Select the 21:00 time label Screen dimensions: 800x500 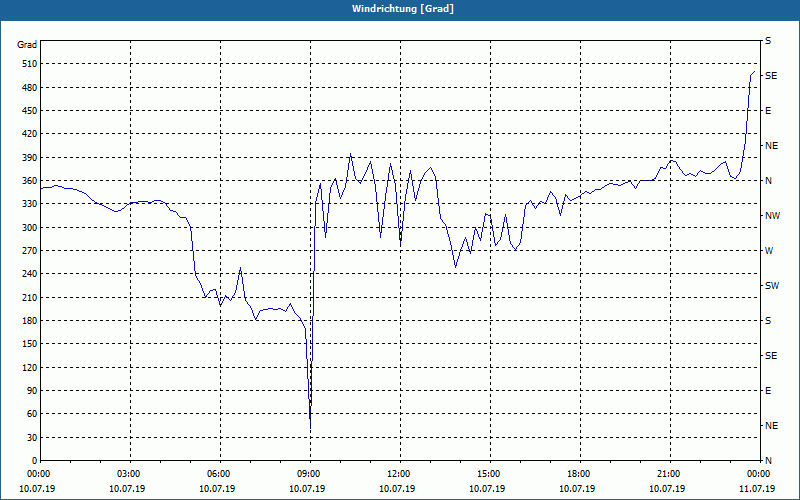click(667, 474)
